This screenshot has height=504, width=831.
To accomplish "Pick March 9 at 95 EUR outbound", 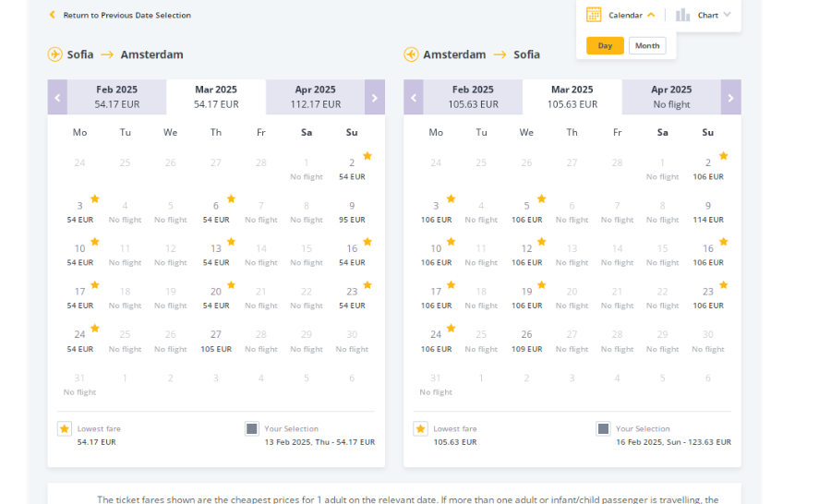I will tap(352, 212).
